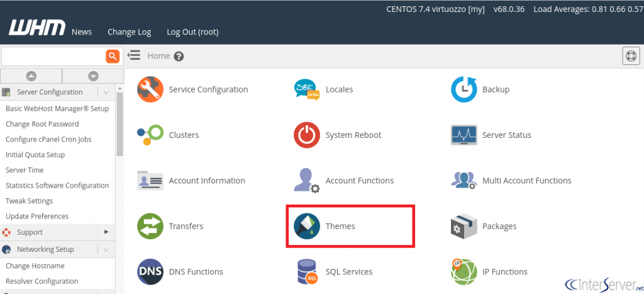Image resolution: width=644 pixels, height=294 pixels.
Task: Open the Account Information card icon
Action: pos(151,181)
